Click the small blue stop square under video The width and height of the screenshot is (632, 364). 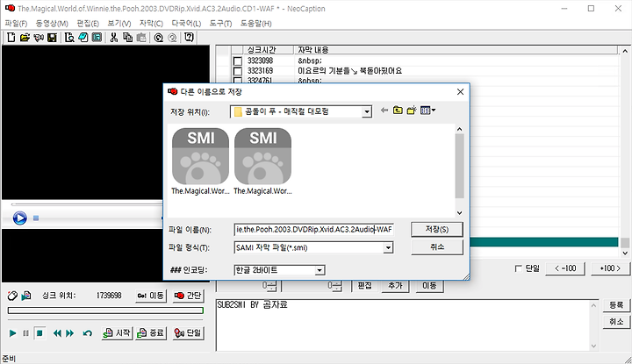pos(36,218)
